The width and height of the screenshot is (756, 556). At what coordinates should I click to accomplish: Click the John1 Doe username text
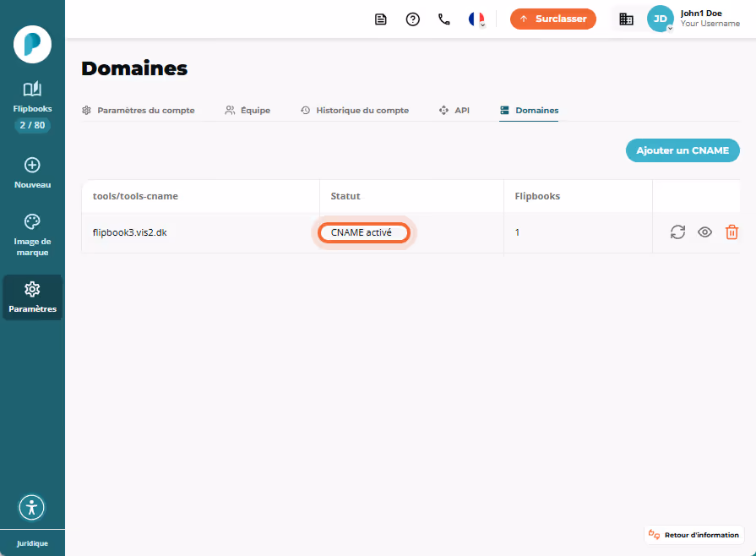(x=701, y=14)
